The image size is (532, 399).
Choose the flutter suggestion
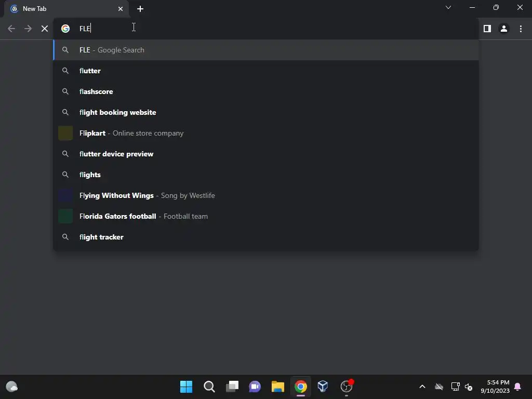pos(266,71)
